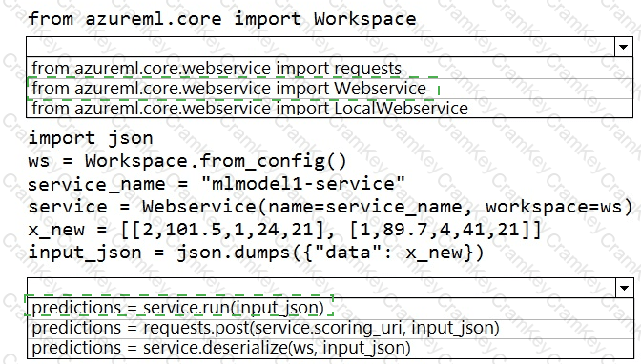The height and width of the screenshot is (364, 641).
Task: Click 'workspace=ws' argument in code
Action: pos(553,207)
